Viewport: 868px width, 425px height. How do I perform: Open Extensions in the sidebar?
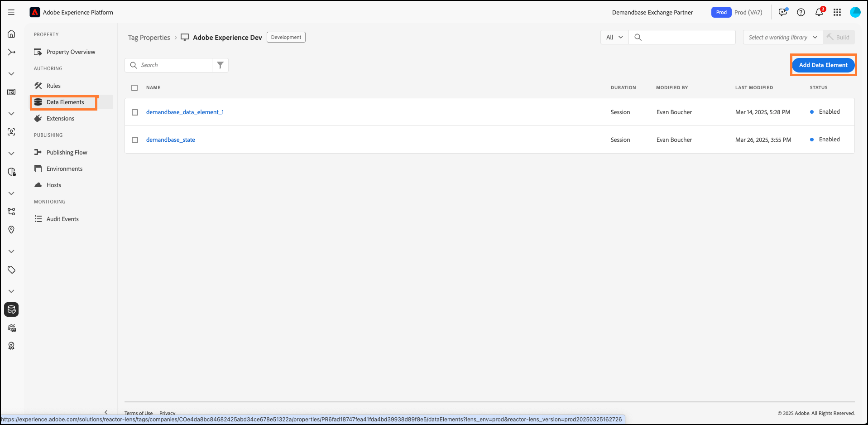[60, 118]
